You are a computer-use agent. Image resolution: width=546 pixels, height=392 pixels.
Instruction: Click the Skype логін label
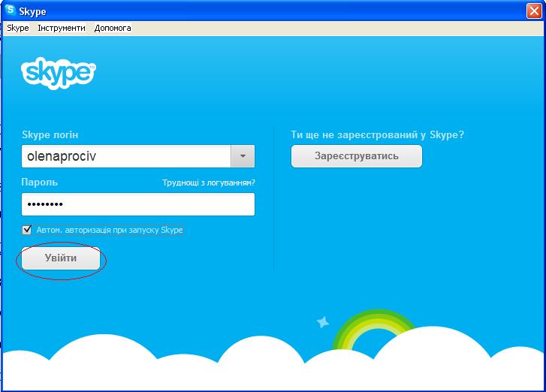[x=50, y=134]
